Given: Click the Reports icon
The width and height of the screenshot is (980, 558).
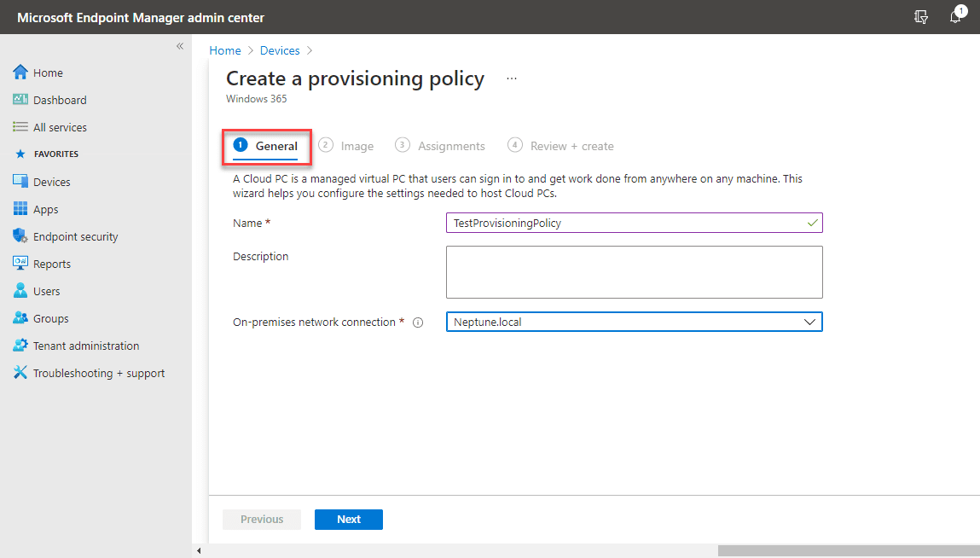Looking at the screenshot, I should (x=20, y=264).
